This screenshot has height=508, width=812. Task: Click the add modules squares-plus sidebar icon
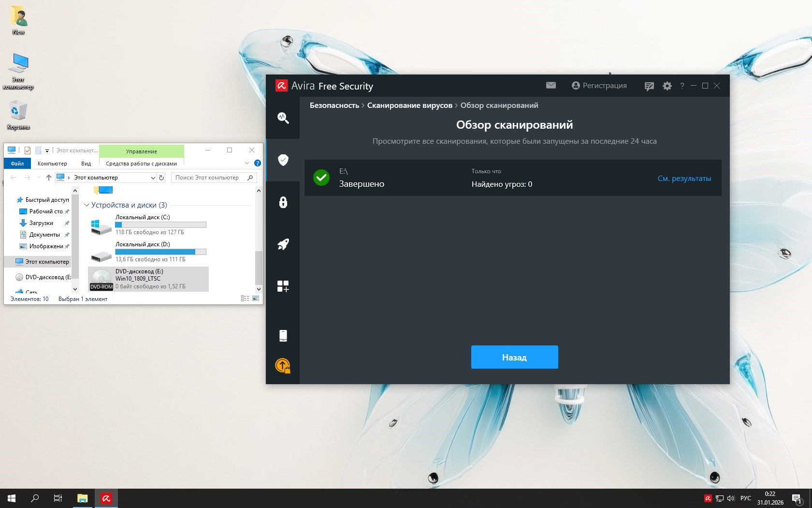[283, 286]
